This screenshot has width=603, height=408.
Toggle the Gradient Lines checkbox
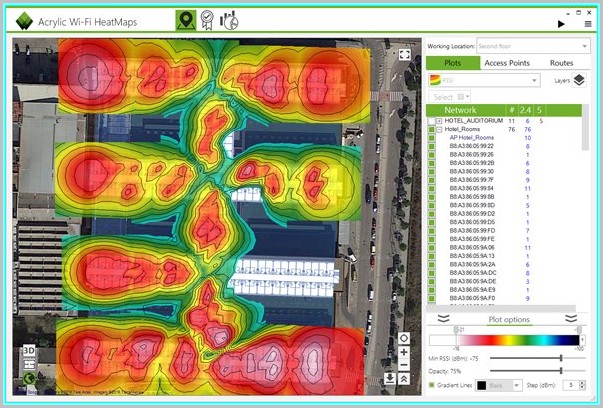(431, 384)
